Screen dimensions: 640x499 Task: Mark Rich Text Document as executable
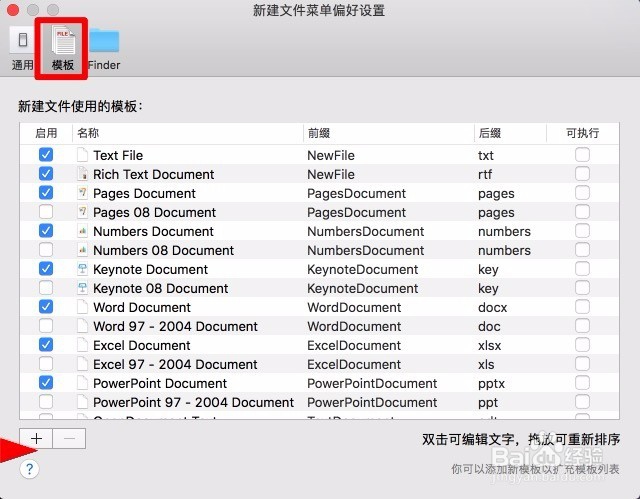[x=582, y=174]
